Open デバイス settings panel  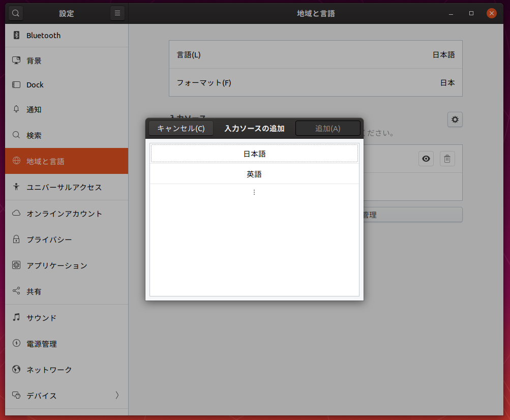click(67, 396)
